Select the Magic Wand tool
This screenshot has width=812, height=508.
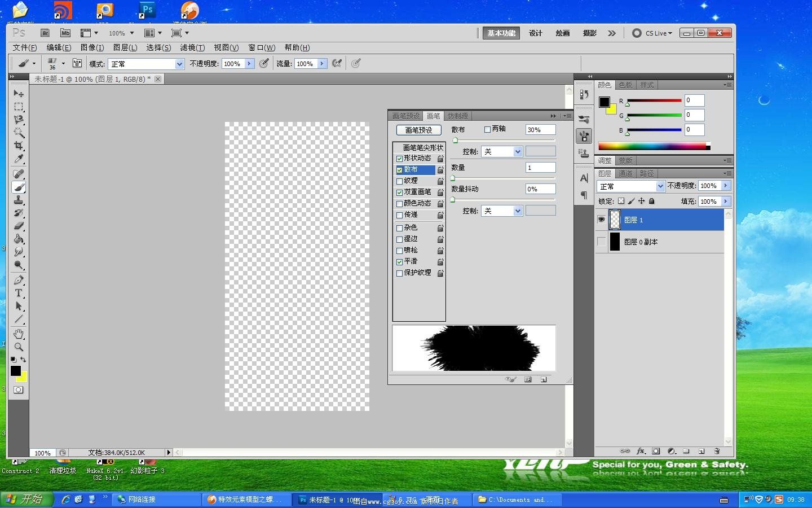(x=19, y=133)
